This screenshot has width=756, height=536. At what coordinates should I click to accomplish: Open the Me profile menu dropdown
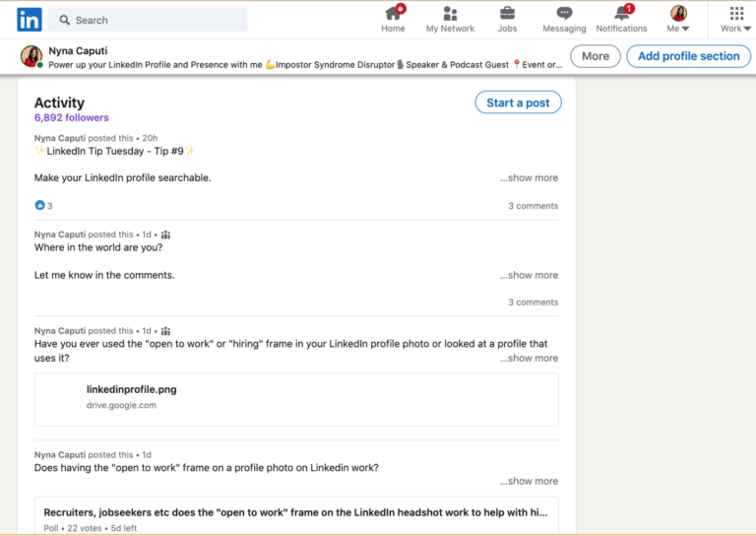(x=678, y=20)
